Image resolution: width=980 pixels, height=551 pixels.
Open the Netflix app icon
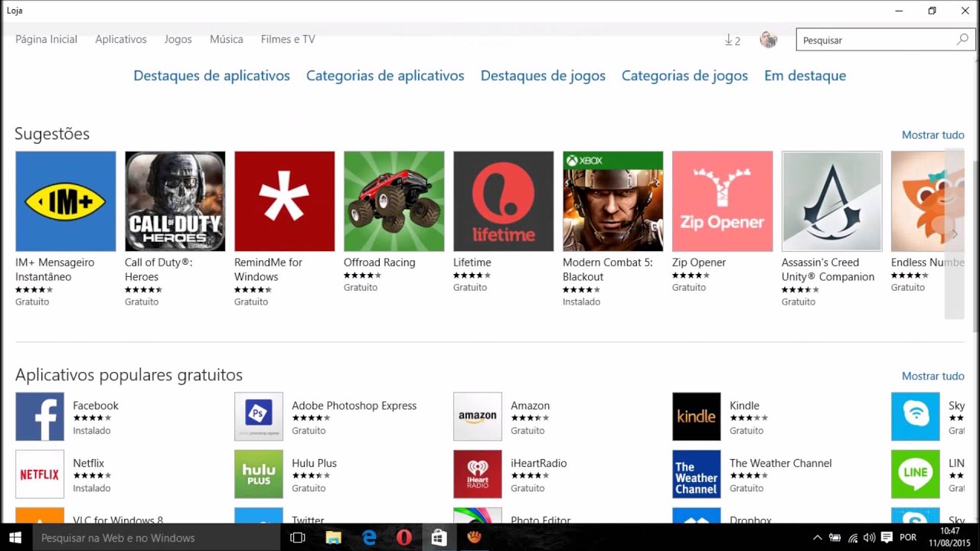(40, 474)
